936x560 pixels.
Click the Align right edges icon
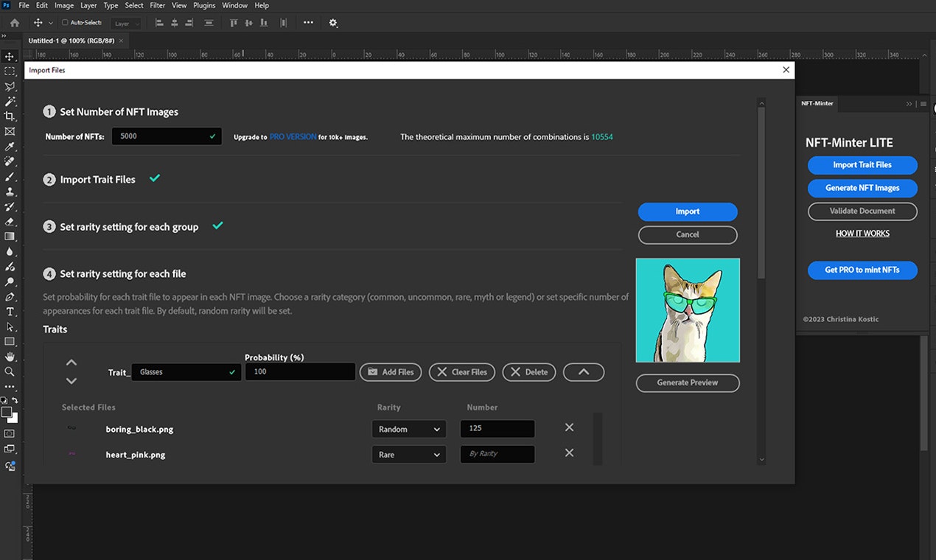190,23
